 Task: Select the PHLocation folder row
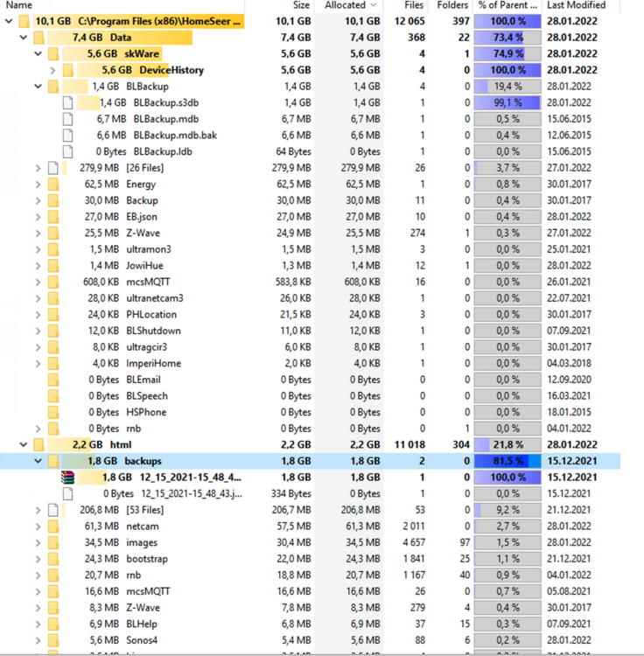pos(310,315)
